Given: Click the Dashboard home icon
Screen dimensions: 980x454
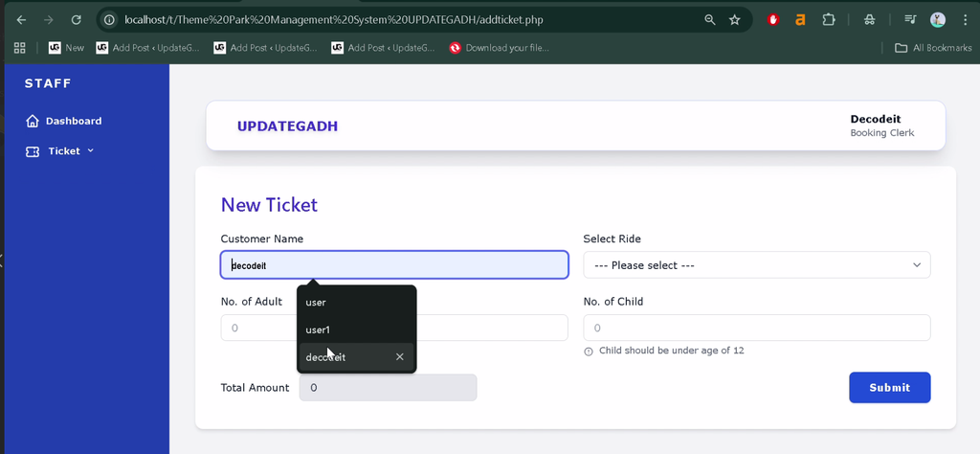Looking at the screenshot, I should point(33,121).
